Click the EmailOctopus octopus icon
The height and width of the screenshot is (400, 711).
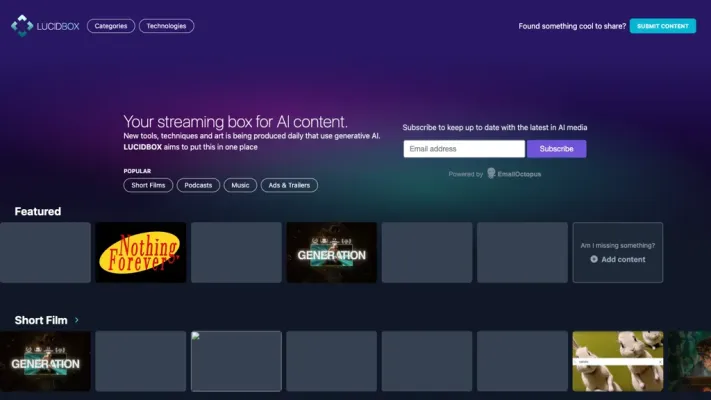point(491,173)
